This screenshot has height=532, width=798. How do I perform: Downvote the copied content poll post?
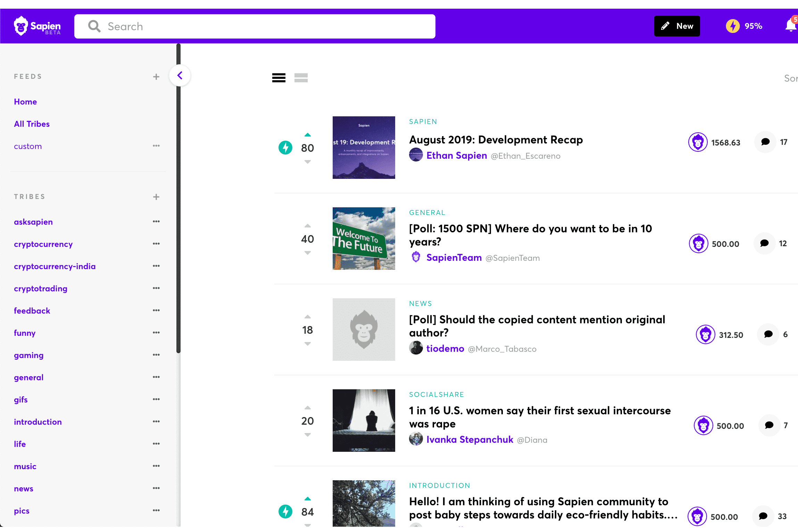pyautogui.click(x=307, y=344)
